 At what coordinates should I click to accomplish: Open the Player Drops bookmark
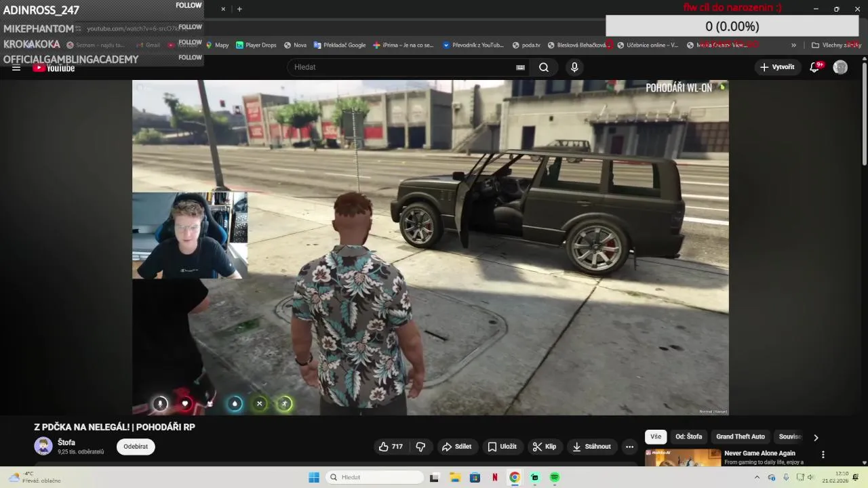[256, 45]
